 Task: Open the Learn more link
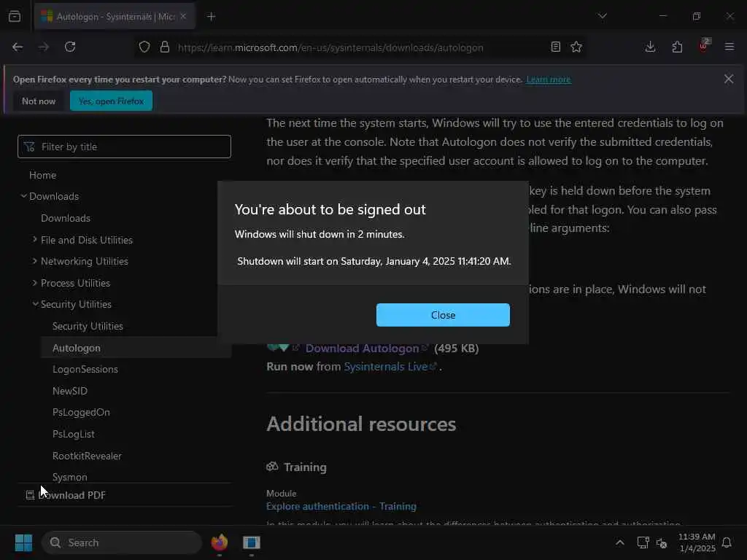(549, 79)
